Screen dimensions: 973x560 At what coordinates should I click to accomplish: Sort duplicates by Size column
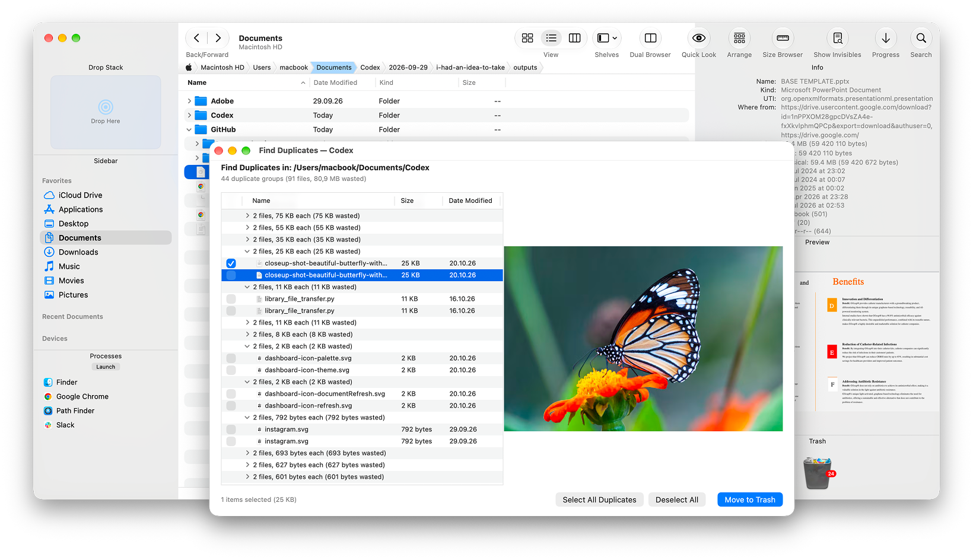click(418, 201)
